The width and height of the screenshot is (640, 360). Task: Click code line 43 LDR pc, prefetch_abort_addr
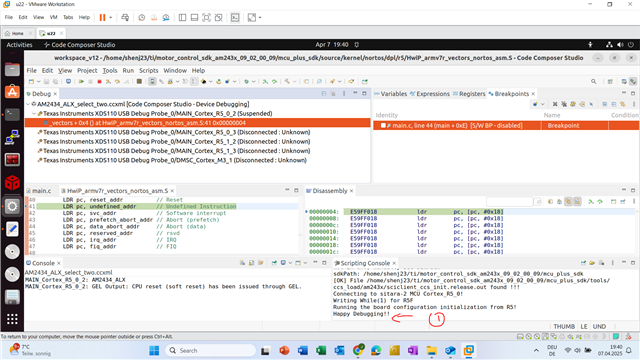pos(141,220)
